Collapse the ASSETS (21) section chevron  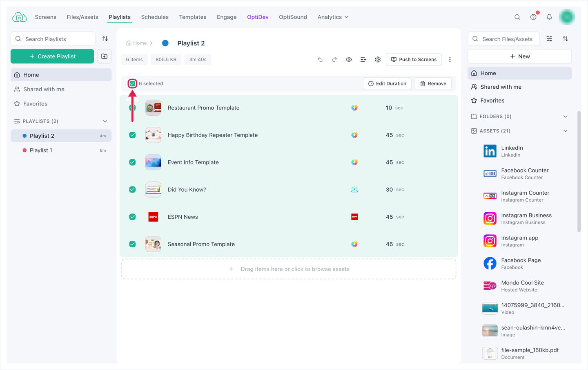tap(566, 131)
